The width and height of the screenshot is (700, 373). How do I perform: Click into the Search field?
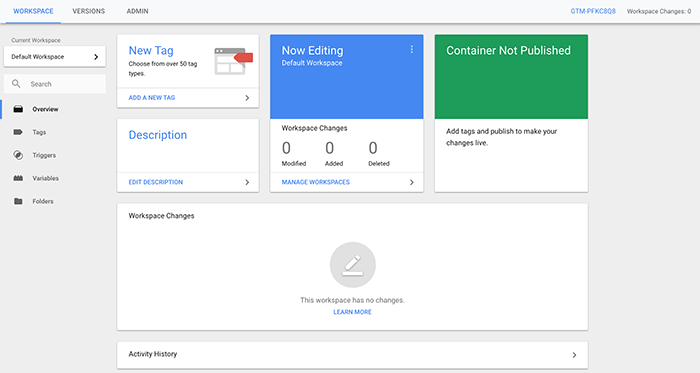54,84
